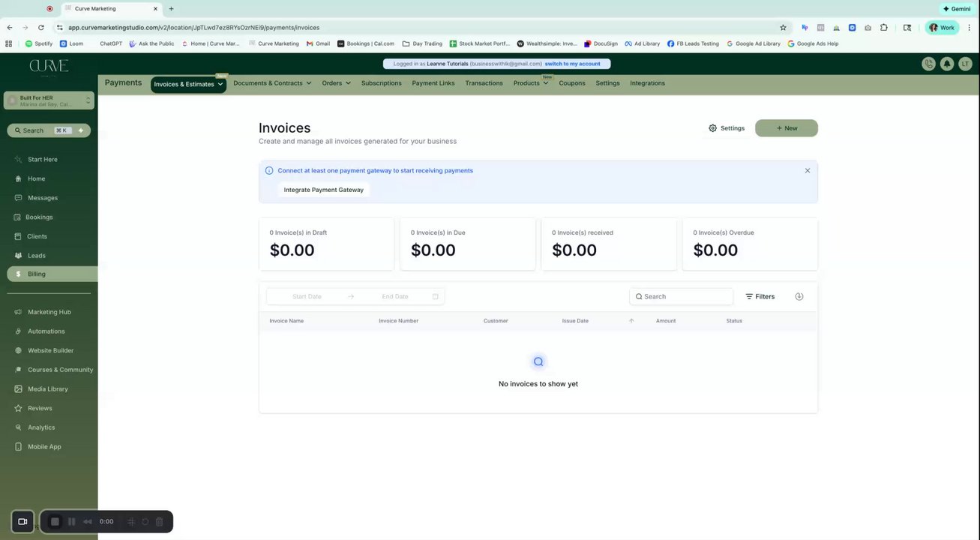Click the download invoices export icon
Screen dimensions: 980x540
tap(799, 296)
